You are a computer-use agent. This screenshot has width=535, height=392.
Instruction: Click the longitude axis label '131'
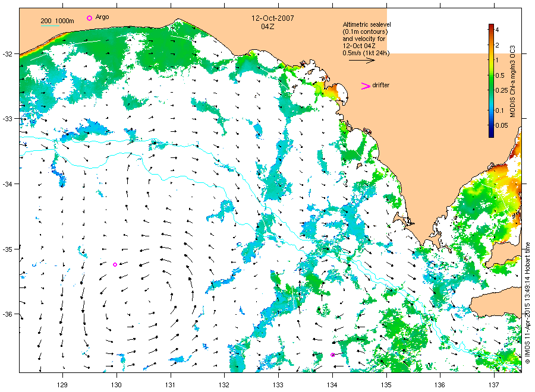170,385
